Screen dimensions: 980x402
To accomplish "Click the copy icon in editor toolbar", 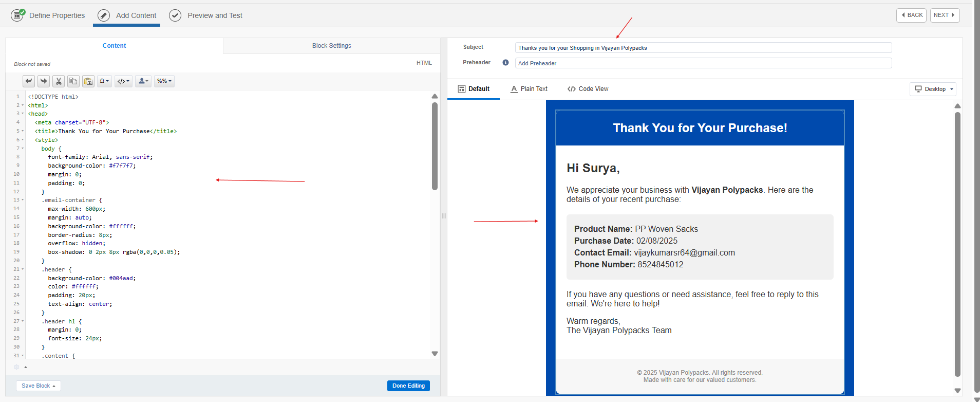I will pos(73,81).
